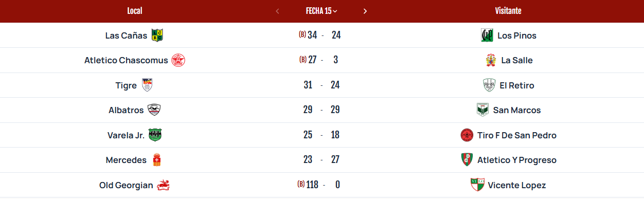This screenshot has width=644, height=199.
Task: Open the Atletico Y Progreso team link
Action: pos(517,160)
